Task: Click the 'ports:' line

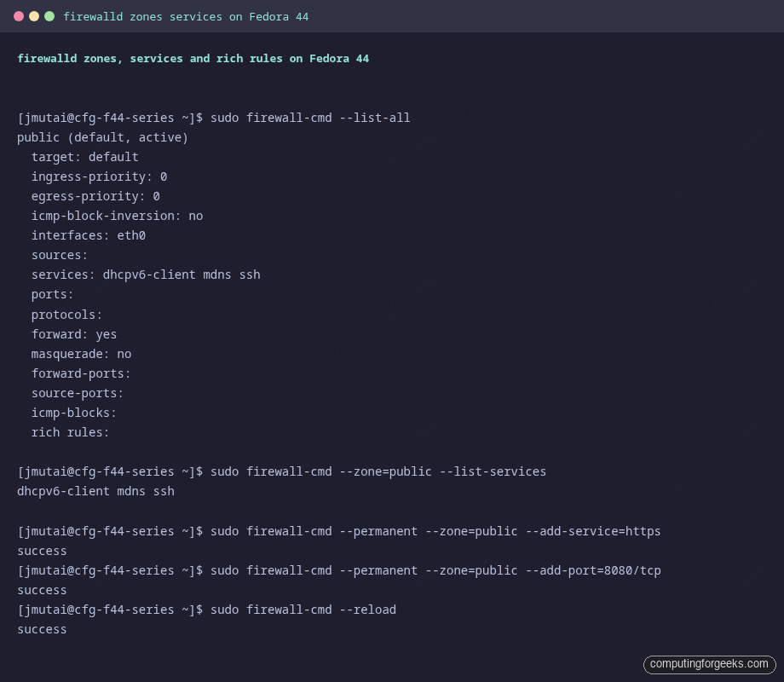Action: coord(53,295)
